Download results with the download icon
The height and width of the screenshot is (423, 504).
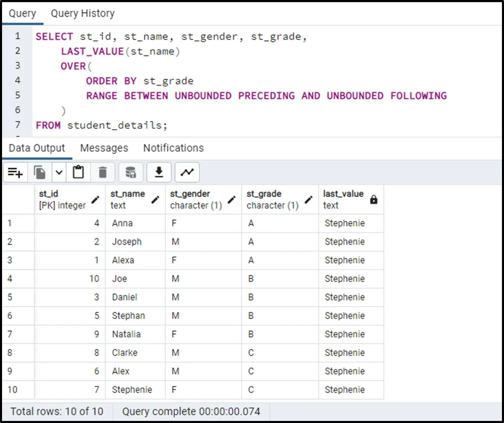coord(159,173)
